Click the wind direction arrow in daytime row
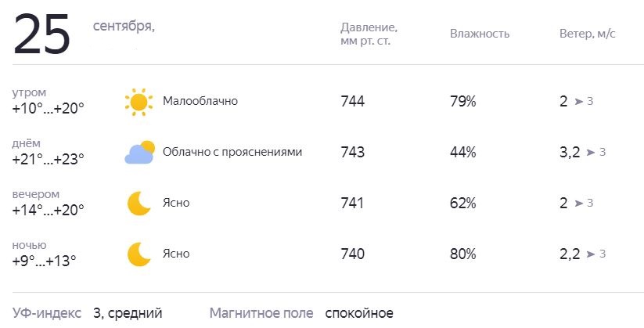The image size is (644, 328). (591, 153)
